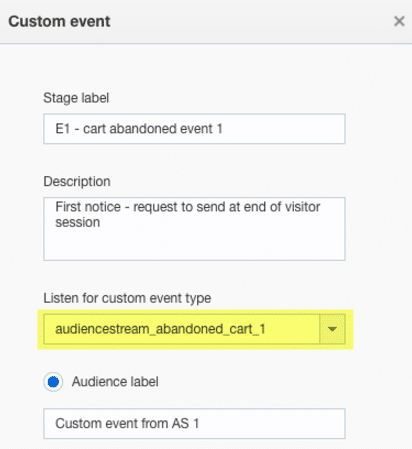Click the Audience label text beside the radio
Viewport: 412px width, 449px height.
(x=115, y=382)
